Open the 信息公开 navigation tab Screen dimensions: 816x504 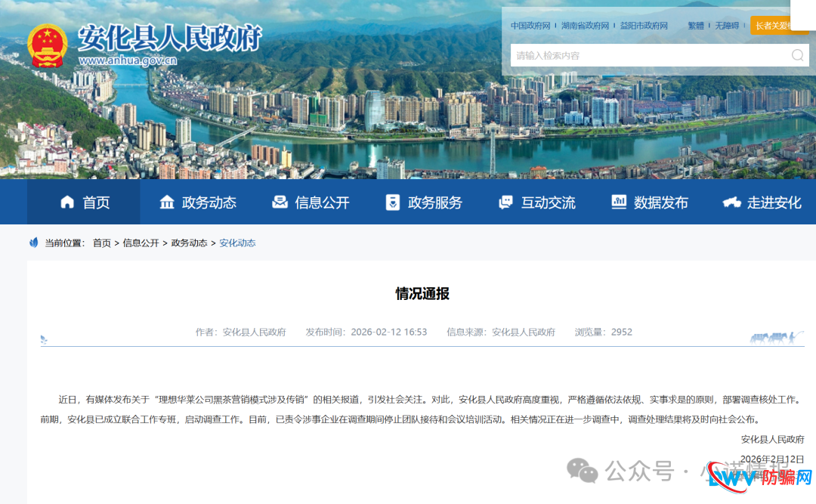point(321,202)
